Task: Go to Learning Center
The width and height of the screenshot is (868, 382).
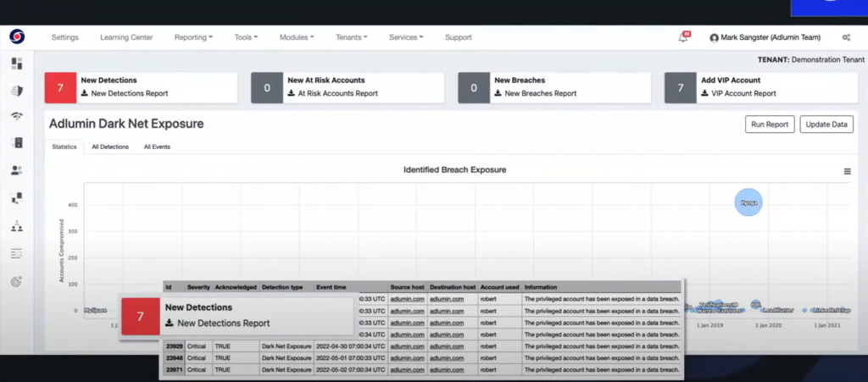Action: pos(127,37)
